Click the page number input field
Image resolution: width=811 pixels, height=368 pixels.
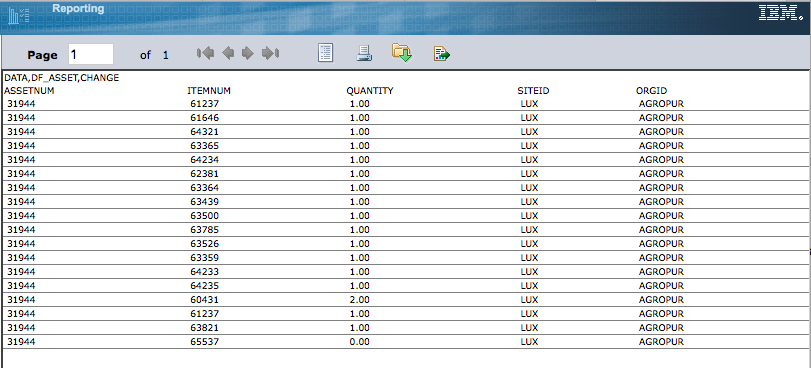(x=91, y=54)
